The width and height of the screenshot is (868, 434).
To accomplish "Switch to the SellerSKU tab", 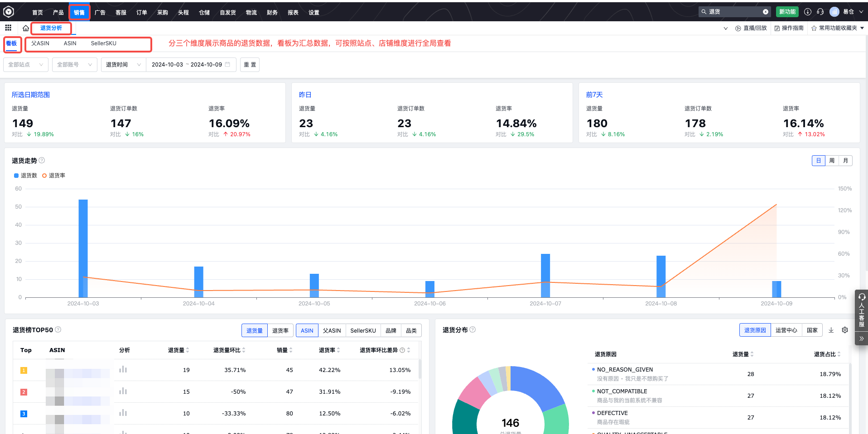I will coord(103,43).
